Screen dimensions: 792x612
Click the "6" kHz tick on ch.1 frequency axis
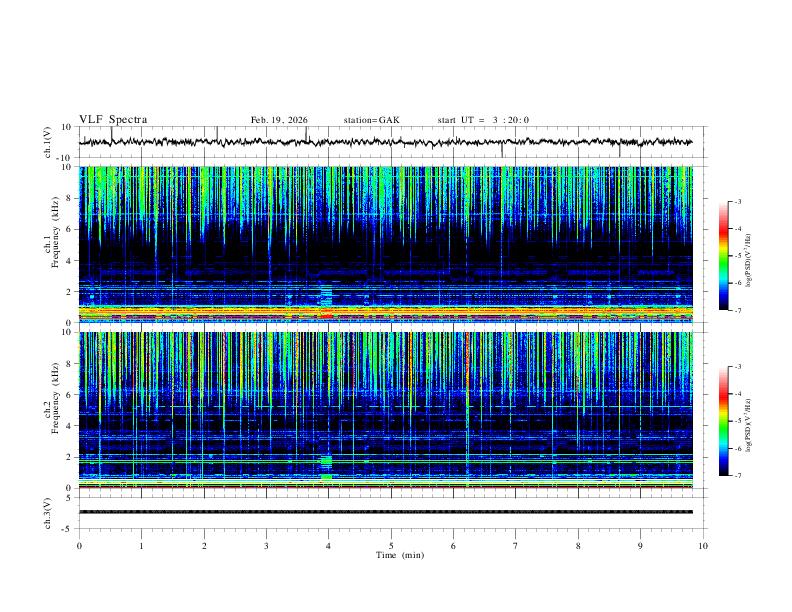pos(69,230)
